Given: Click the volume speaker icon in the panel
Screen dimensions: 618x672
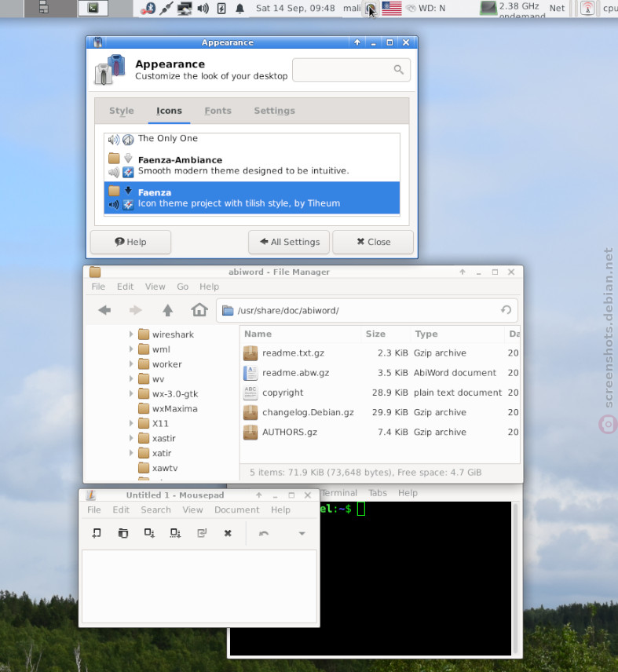Looking at the screenshot, I should point(203,8).
